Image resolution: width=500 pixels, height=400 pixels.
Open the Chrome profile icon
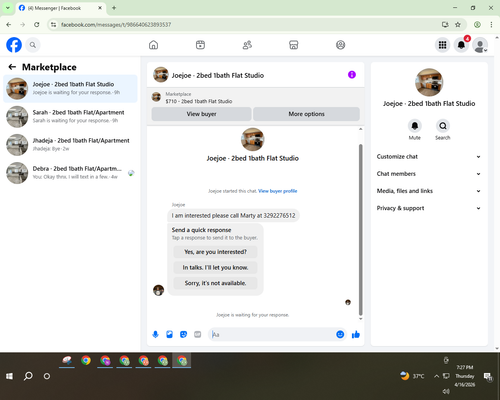coord(477,25)
